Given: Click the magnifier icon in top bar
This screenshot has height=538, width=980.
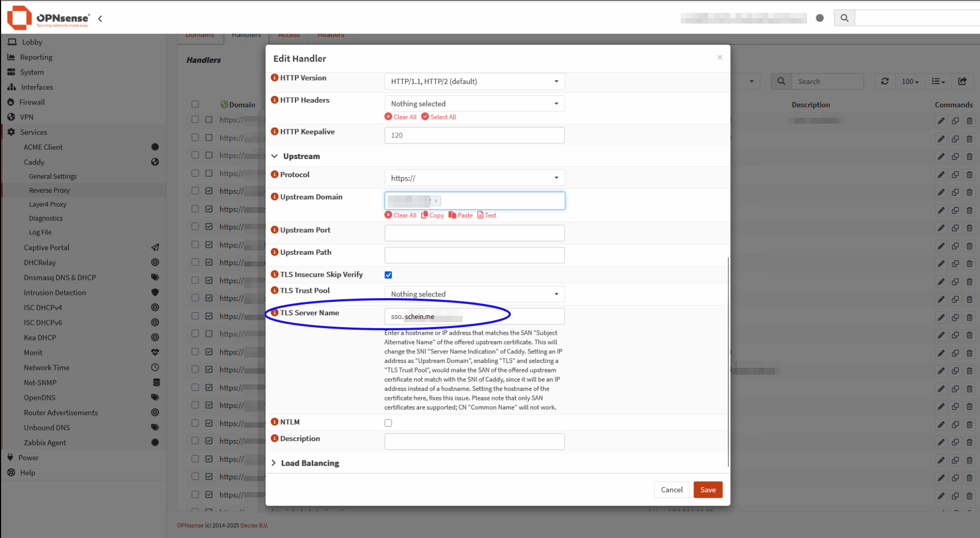Looking at the screenshot, I should pos(844,18).
